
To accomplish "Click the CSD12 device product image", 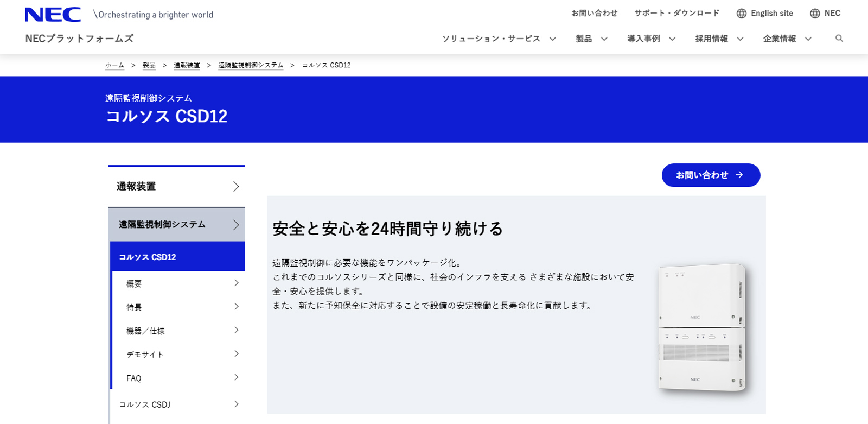I will click(x=702, y=328).
